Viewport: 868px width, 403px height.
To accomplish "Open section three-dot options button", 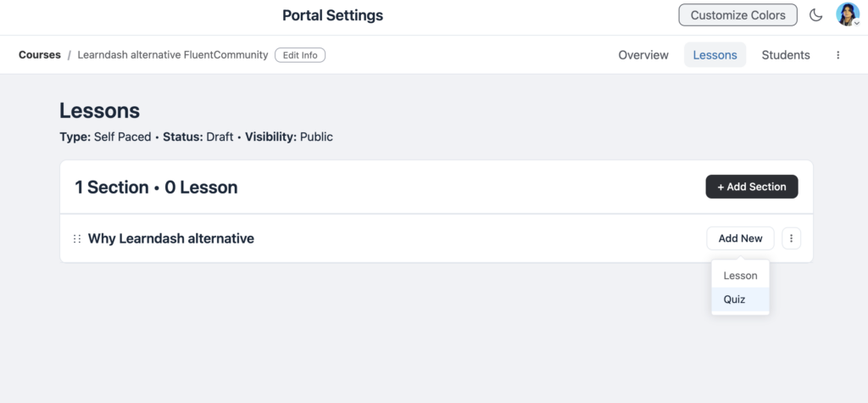I will pos(791,238).
